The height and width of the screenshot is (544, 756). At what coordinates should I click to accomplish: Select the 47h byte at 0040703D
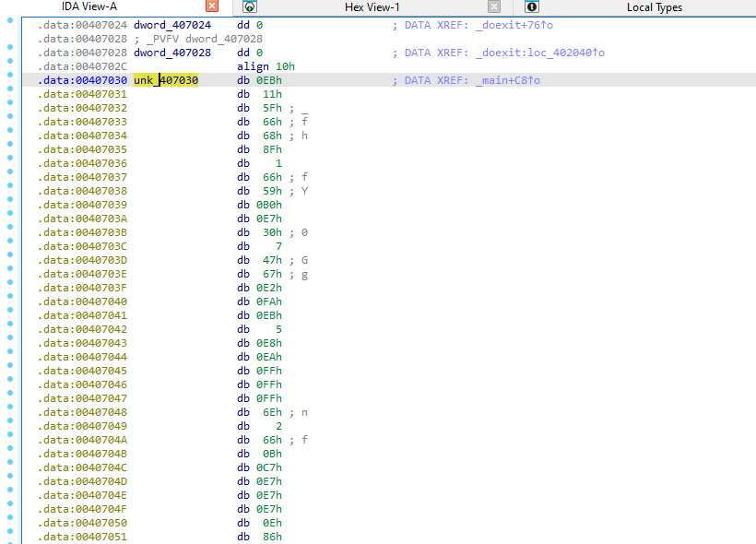coord(272,260)
